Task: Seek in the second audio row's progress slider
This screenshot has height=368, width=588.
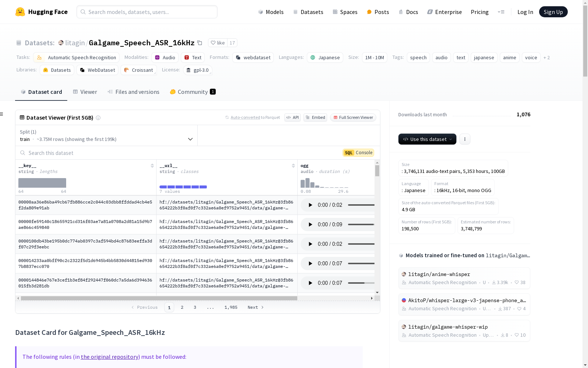Action: tap(361, 224)
